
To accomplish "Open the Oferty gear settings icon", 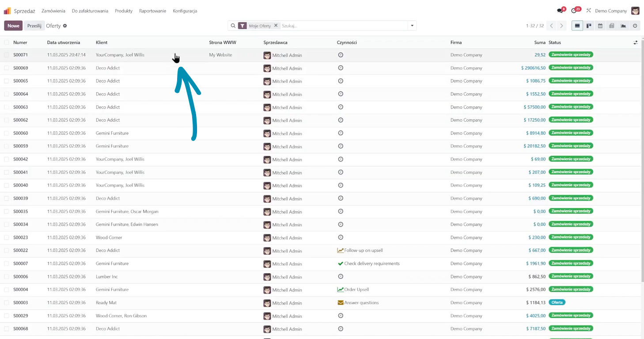I will 65,26.
